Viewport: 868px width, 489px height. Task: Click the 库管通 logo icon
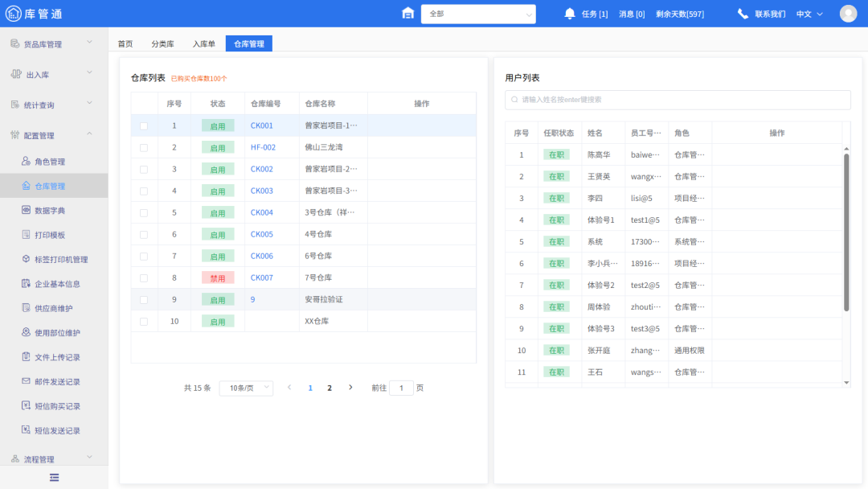pyautogui.click(x=14, y=14)
